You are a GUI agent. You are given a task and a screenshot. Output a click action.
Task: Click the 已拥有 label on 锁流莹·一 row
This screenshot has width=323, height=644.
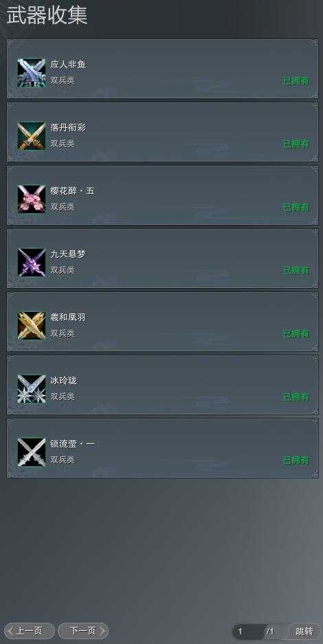(296, 460)
